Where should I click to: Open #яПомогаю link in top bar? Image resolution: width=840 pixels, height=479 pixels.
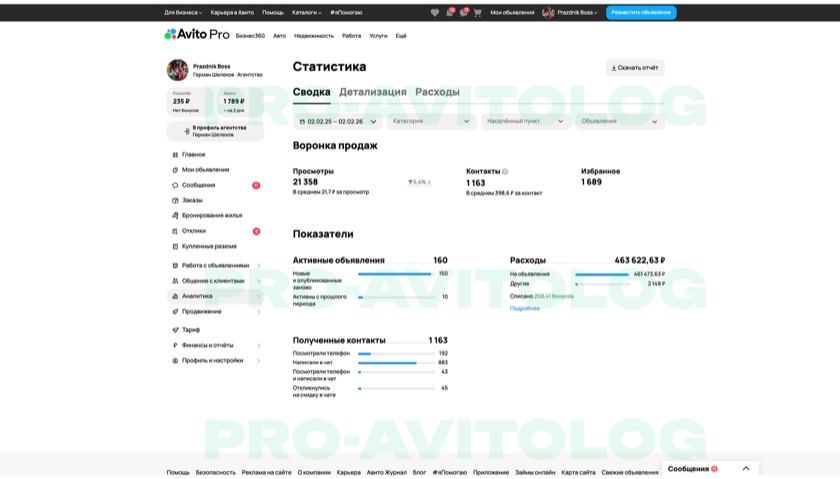(x=346, y=13)
